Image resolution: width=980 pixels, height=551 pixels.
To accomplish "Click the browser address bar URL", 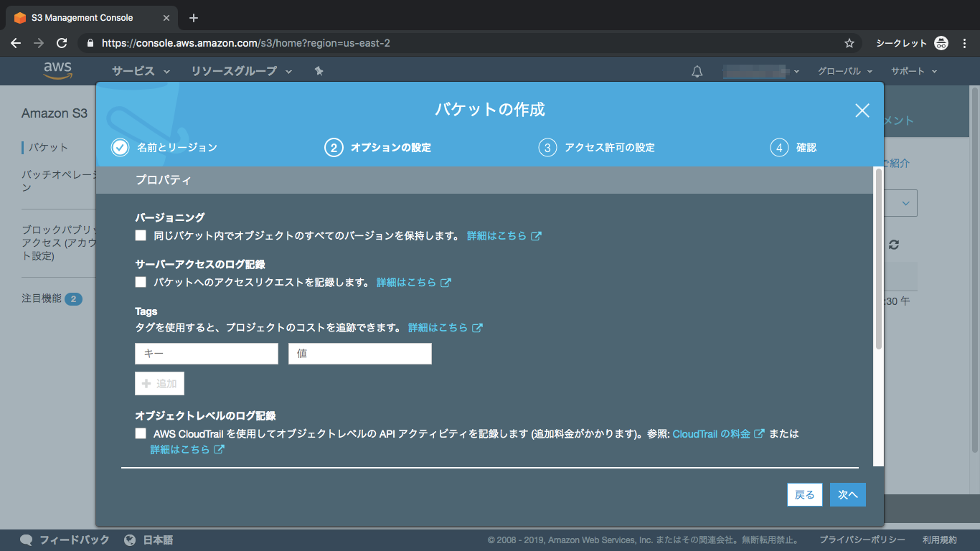I will coord(246,43).
